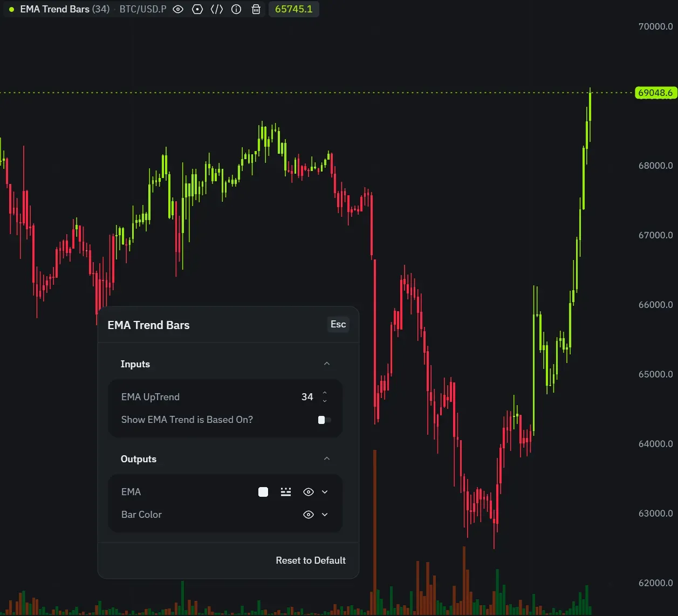Click the eye icon in indicator legend

178,9
